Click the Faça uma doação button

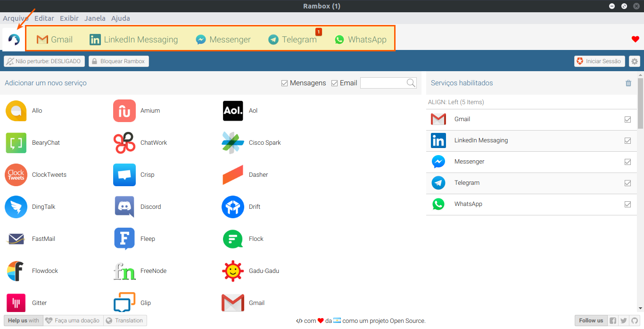(73, 321)
